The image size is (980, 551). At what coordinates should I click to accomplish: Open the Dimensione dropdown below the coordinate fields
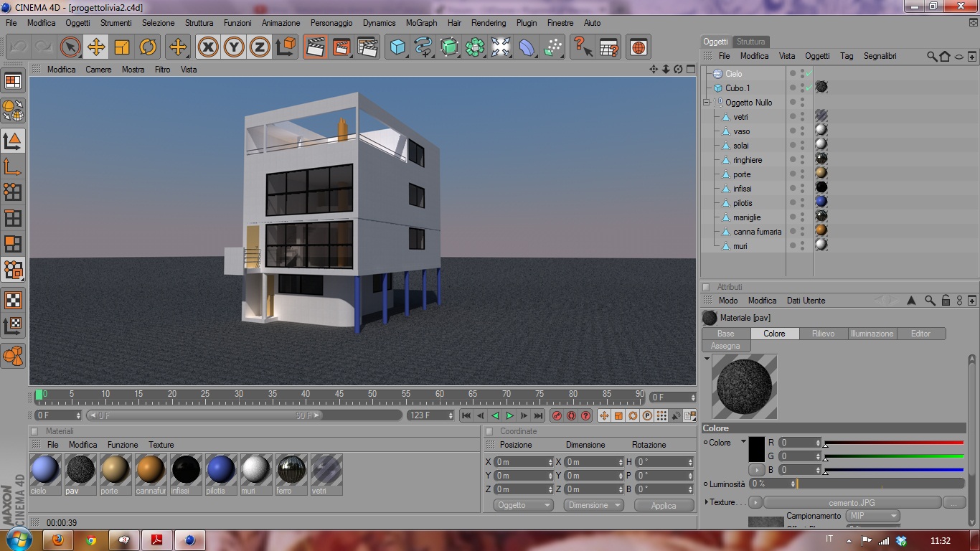(594, 505)
